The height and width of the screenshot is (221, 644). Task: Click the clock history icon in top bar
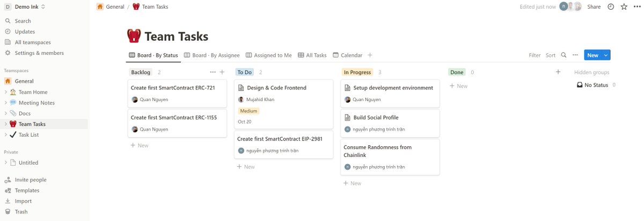pos(611,7)
